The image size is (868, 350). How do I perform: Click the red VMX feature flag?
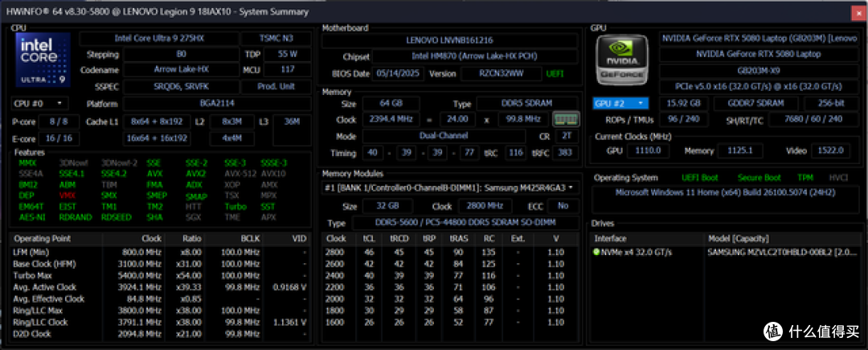coord(67,196)
